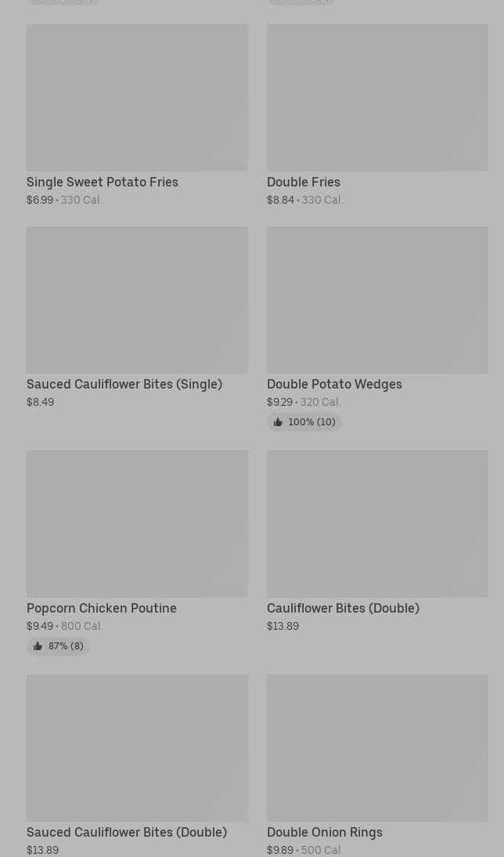This screenshot has width=504, height=857.
Task: Open Double Potato Wedges photo
Action: (377, 300)
